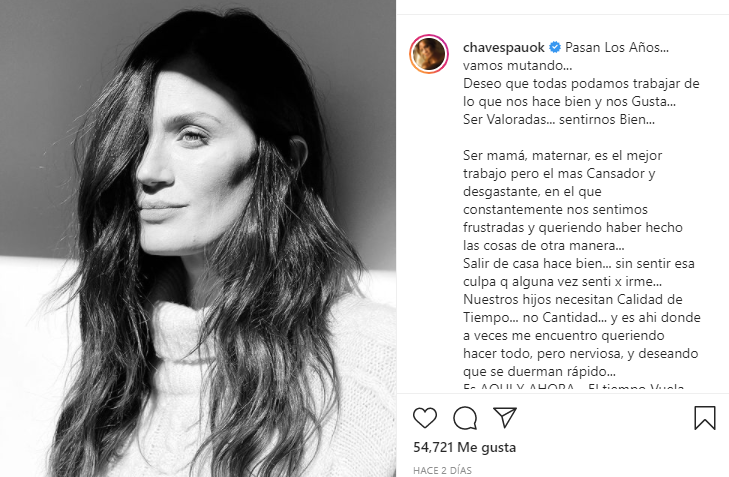This screenshot has width=729, height=477.
Task: Click the cut-off line 'Es AQUI Y AHORA'
Action: (518, 387)
